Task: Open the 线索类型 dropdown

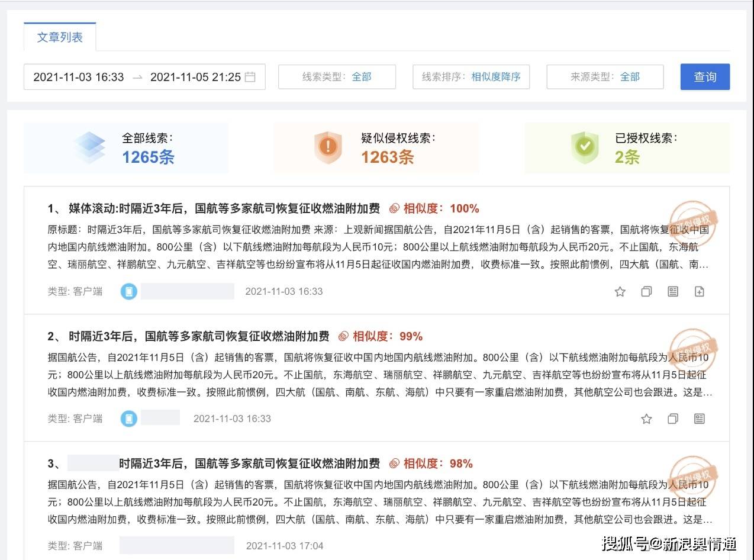Action: 337,77
